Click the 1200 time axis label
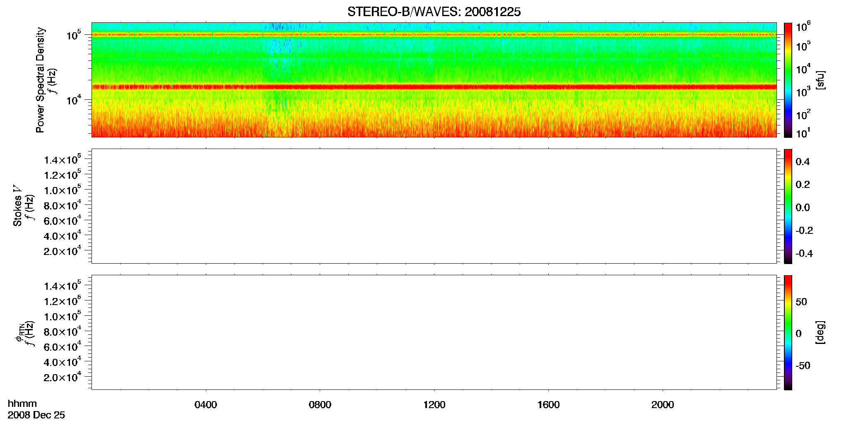The height and width of the screenshot is (447, 868). pos(434,405)
